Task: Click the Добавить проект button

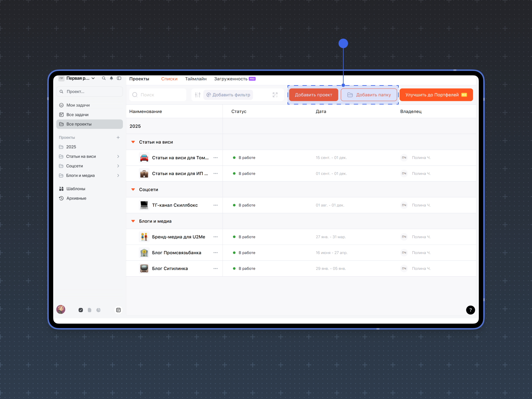Action: pyautogui.click(x=313, y=95)
